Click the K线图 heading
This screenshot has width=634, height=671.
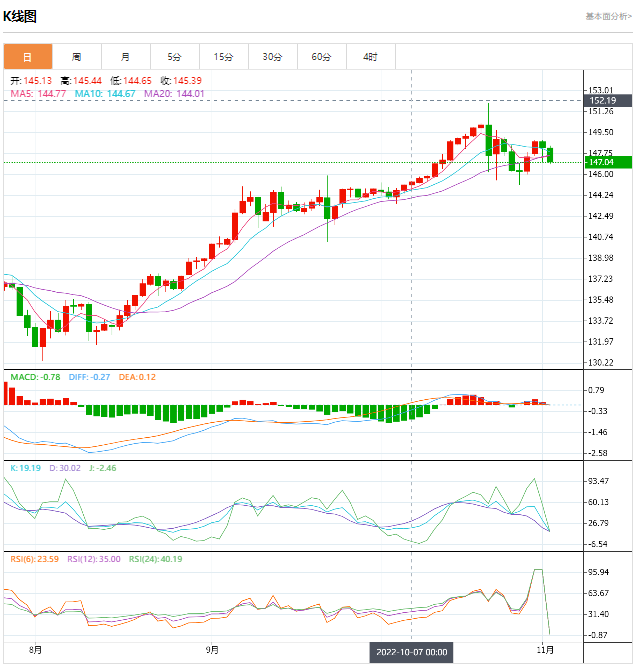[20, 16]
